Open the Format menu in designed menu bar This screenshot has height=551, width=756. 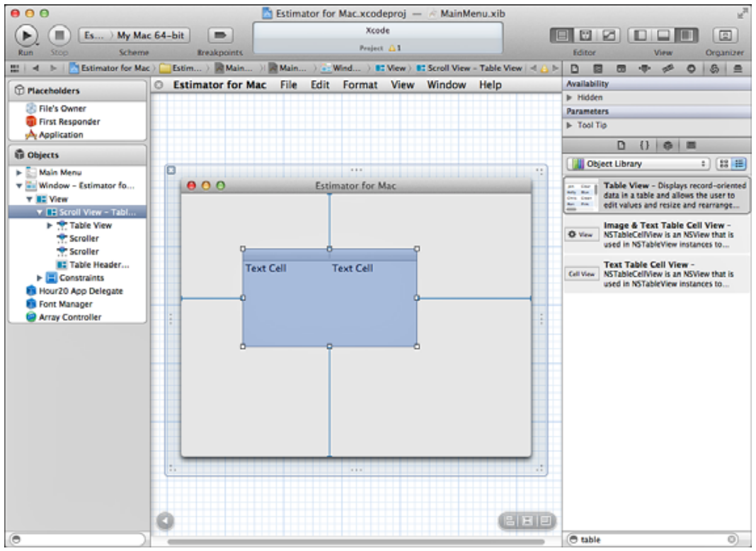pos(360,85)
